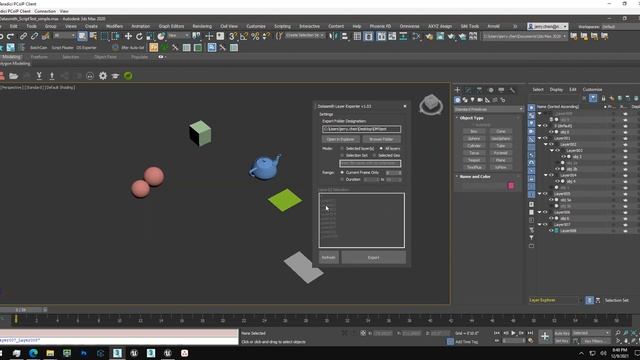640x360 pixels.
Task: Select the 'Selection Set' mode radio button
Action: point(342,156)
